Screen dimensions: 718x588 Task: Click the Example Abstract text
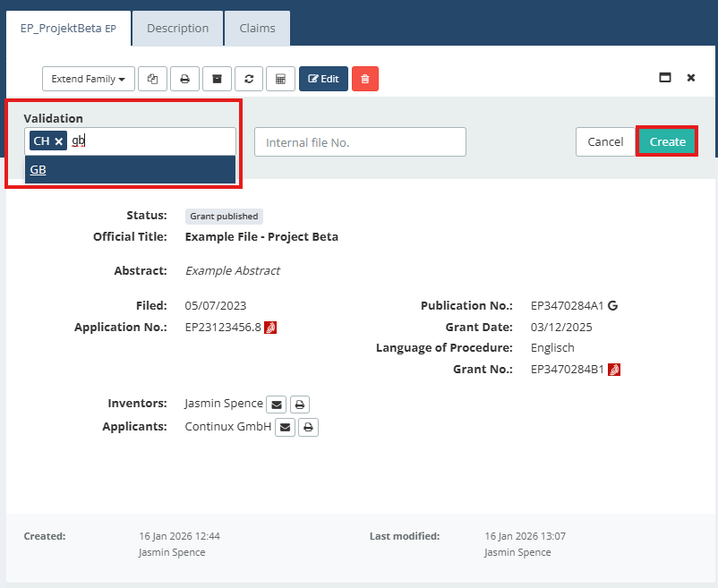(232, 271)
